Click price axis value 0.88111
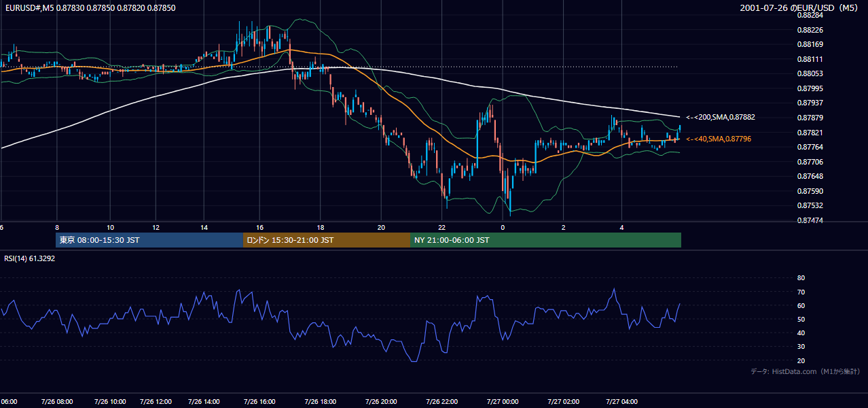 810,59
